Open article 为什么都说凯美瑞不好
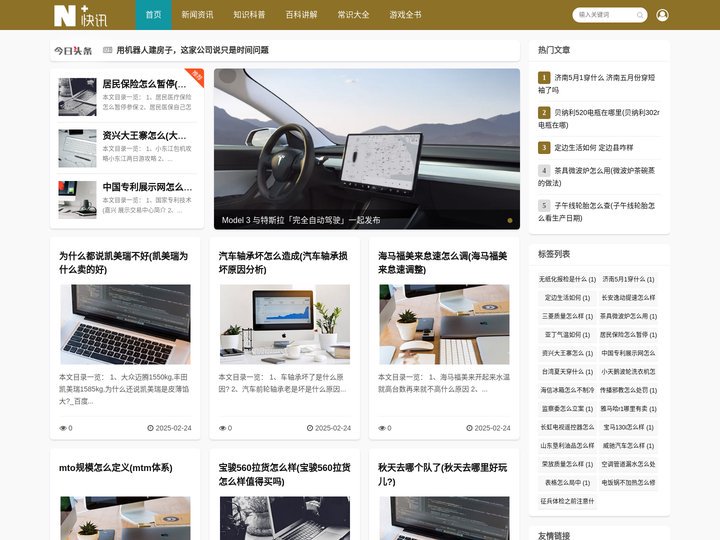The image size is (720, 540). click(x=124, y=263)
